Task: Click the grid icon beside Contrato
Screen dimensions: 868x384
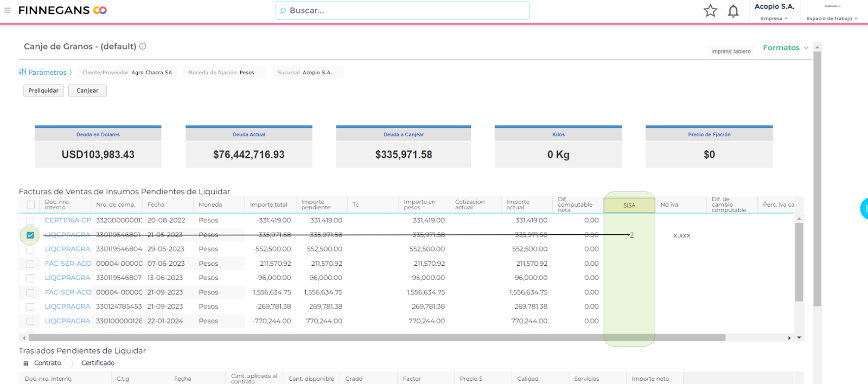Action: [x=25, y=363]
